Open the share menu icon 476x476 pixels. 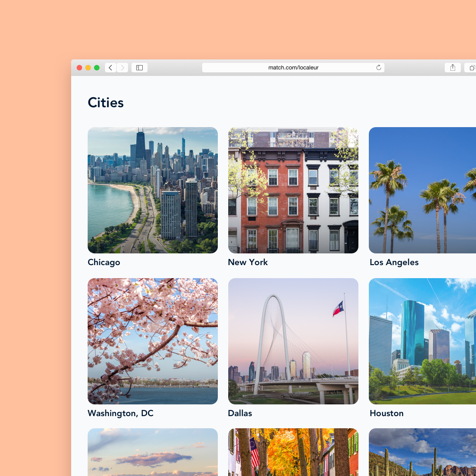coord(453,68)
